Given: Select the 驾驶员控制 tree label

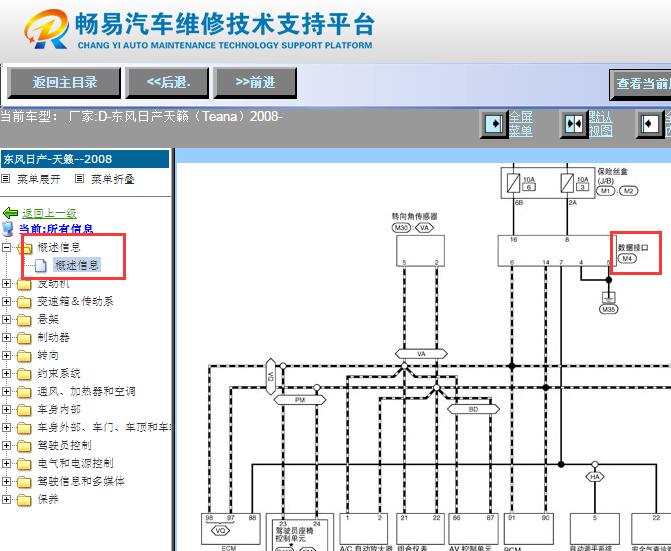Looking at the screenshot, I should click(64, 445).
